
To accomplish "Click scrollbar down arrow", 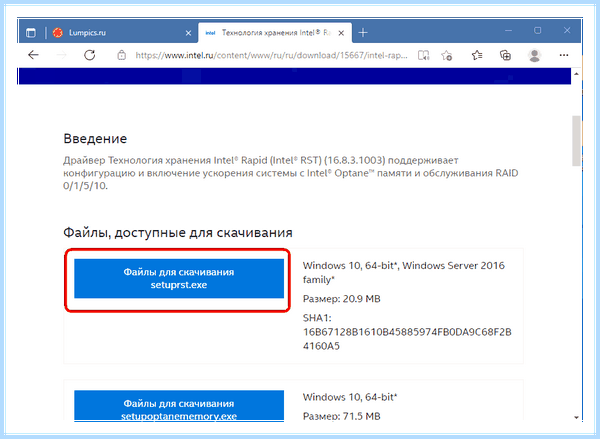I will pos(576,417).
